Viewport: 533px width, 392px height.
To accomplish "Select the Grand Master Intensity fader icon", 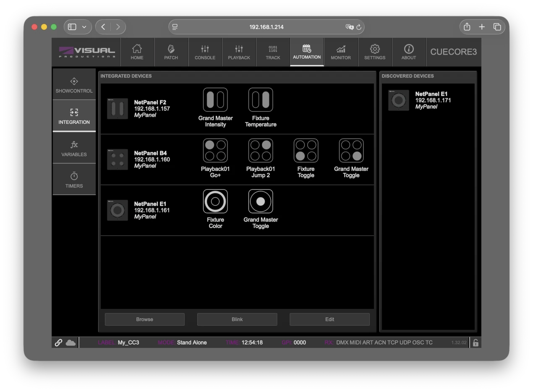I will (215, 100).
